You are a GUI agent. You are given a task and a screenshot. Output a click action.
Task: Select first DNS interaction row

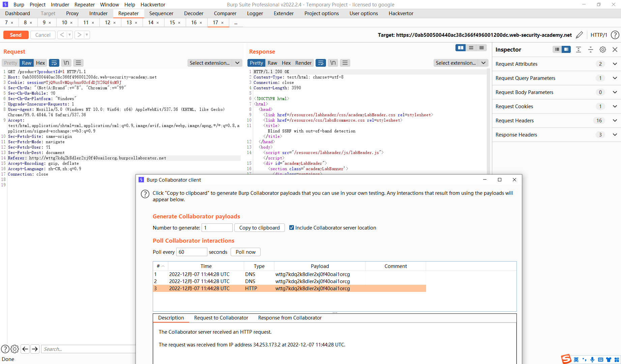coord(289,274)
